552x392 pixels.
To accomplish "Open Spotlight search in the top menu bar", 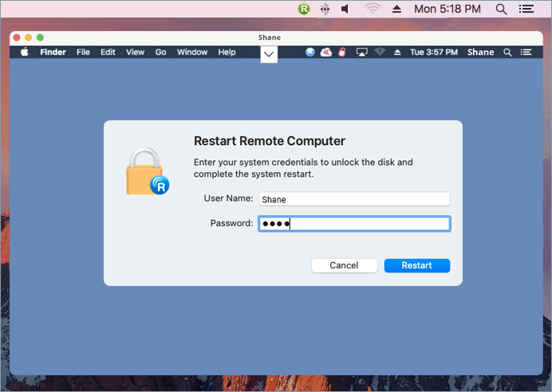I will [x=501, y=9].
